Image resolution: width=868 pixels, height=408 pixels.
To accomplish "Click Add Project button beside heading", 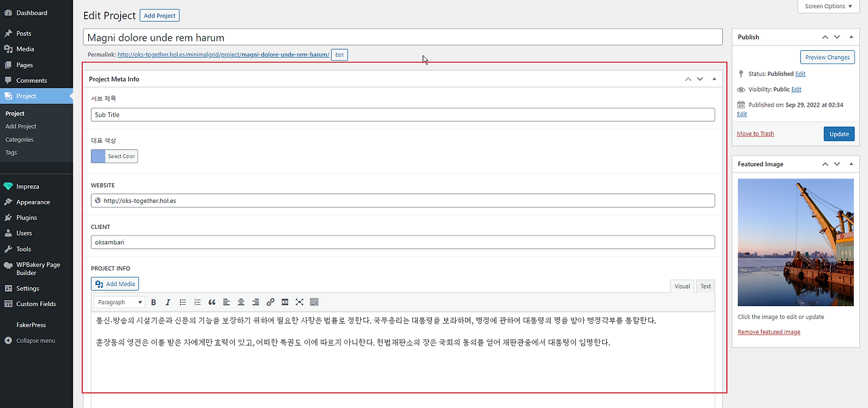I will (x=159, y=16).
